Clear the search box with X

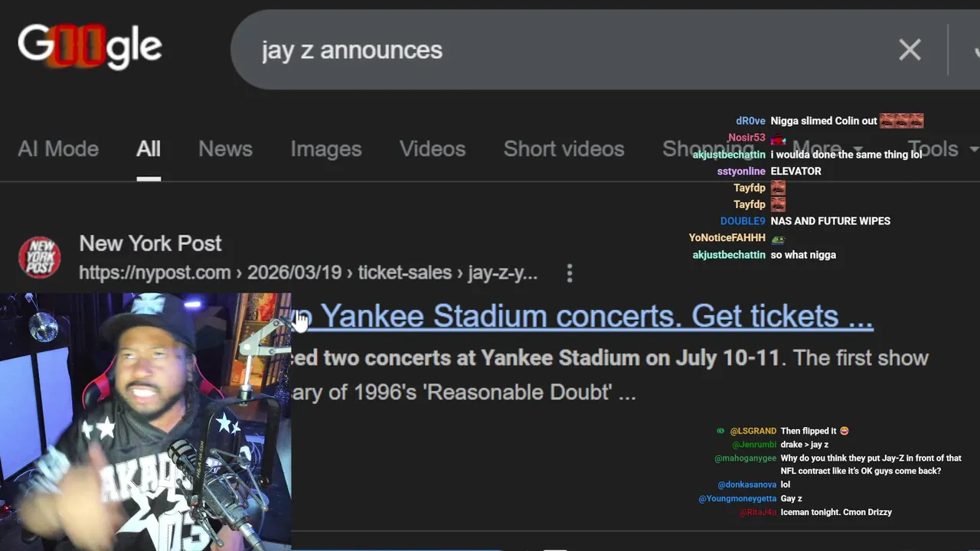pyautogui.click(x=910, y=50)
